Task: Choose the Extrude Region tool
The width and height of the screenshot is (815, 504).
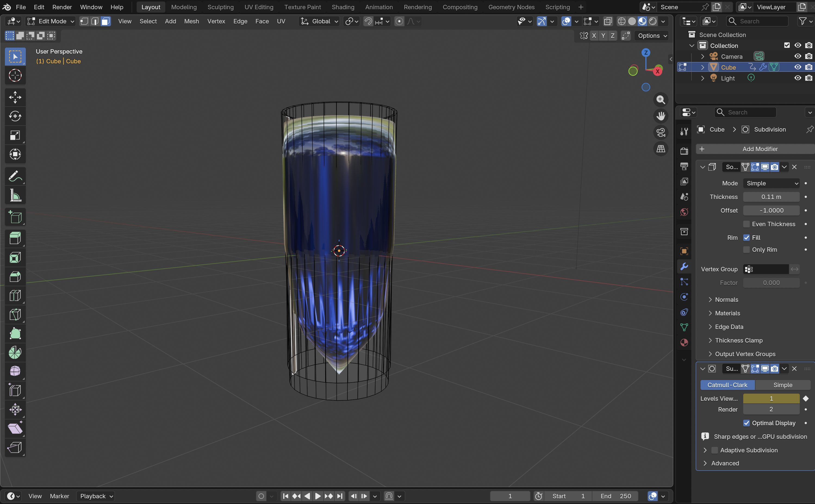Action: click(15, 238)
